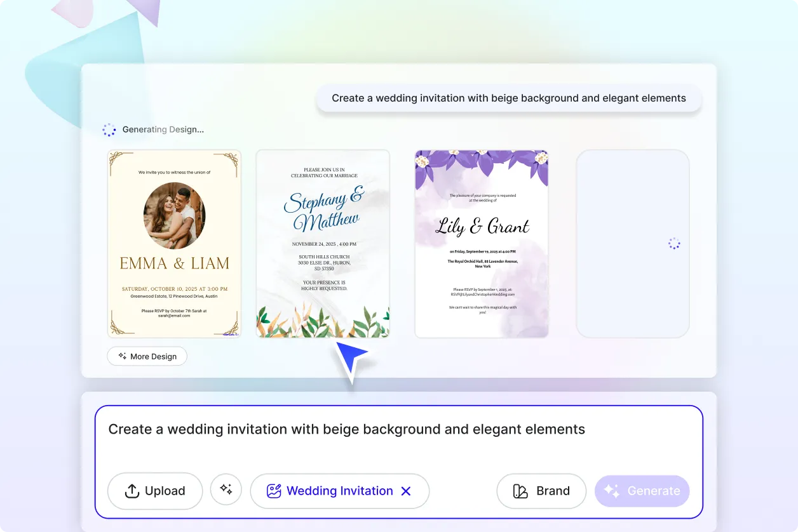This screenshot has width=798, height=532.
Task: Click 'SOUTH HILLS CHURCH' text on second card
Action: [x=324, y=257]
